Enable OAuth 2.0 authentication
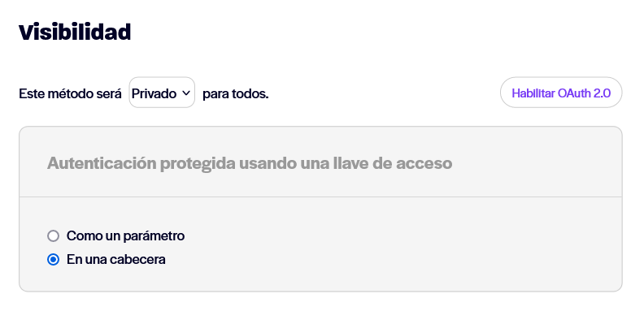 pyautogui.click(x=561, y=93)
